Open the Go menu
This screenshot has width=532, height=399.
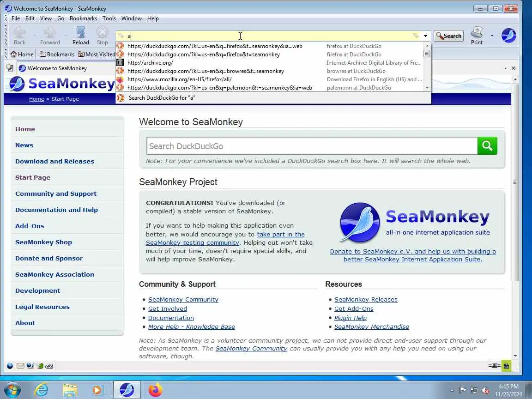[61, 18]
